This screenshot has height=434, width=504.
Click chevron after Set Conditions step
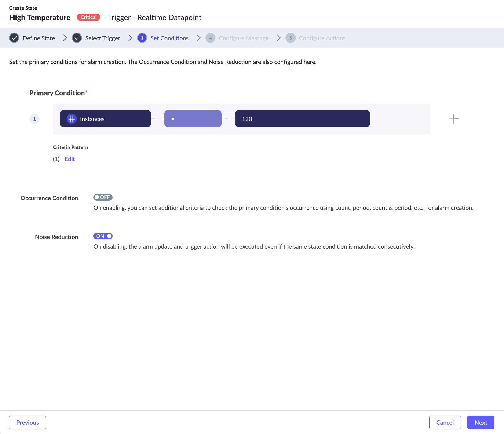tap(198, 38)
